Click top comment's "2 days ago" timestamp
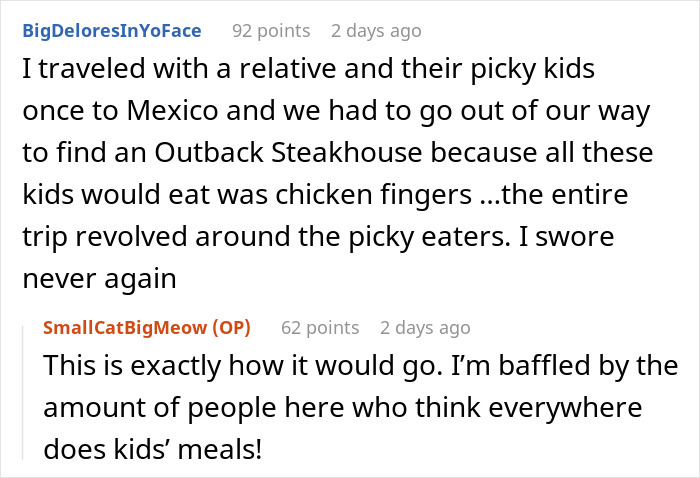Viewport: 700px width, 478px height. (x=376, y=31)
